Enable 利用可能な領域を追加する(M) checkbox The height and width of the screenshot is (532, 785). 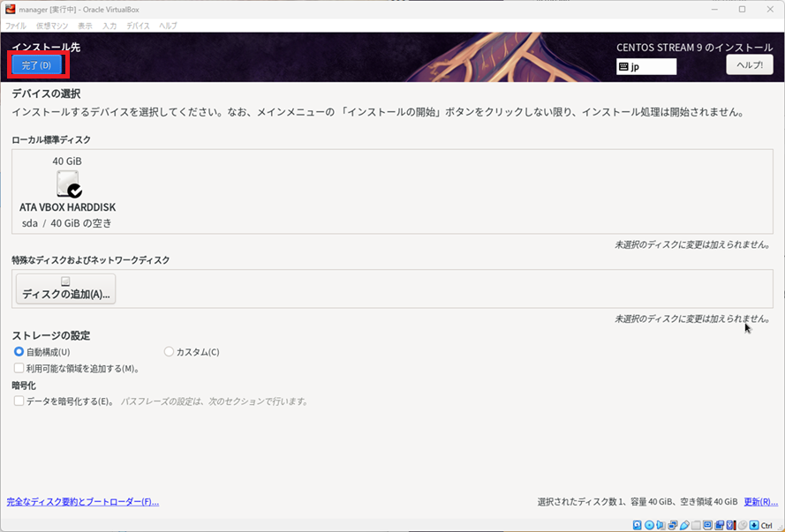(x=19, y=368)
